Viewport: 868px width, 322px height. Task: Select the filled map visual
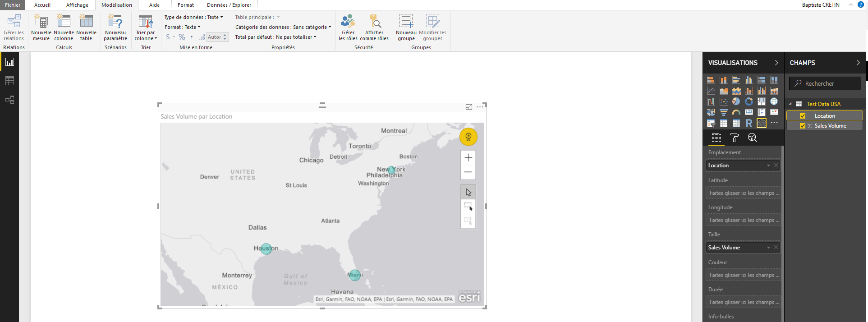pos(711,112)
